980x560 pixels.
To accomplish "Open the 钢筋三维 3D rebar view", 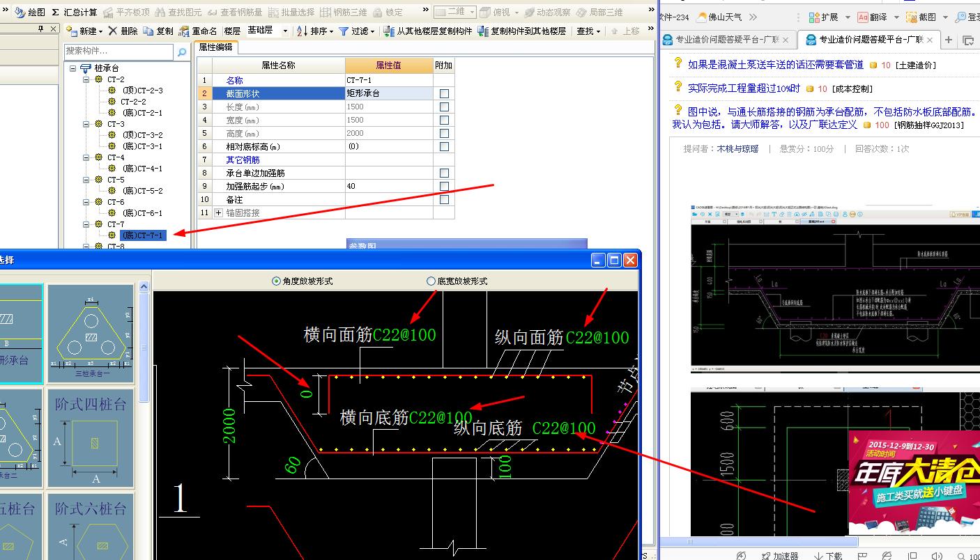I will click(344, 12).
